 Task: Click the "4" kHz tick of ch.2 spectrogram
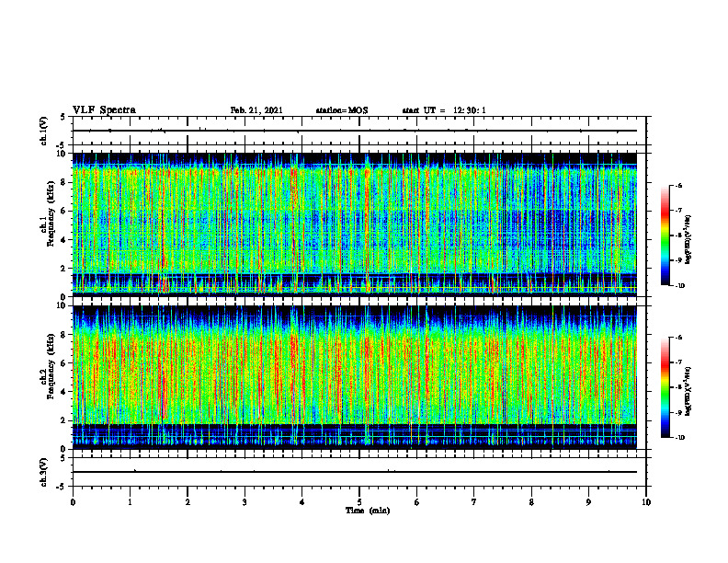[x=64, y=392]
